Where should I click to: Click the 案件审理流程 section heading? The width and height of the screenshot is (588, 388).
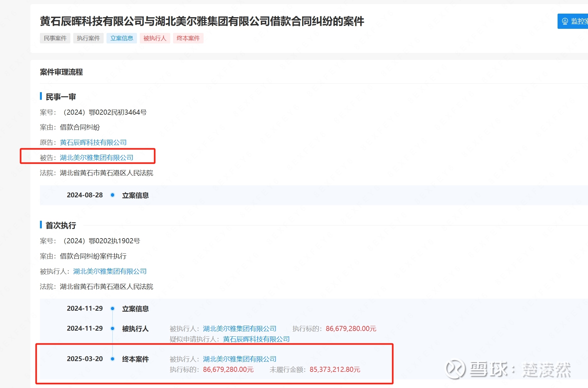pos(61,72)
